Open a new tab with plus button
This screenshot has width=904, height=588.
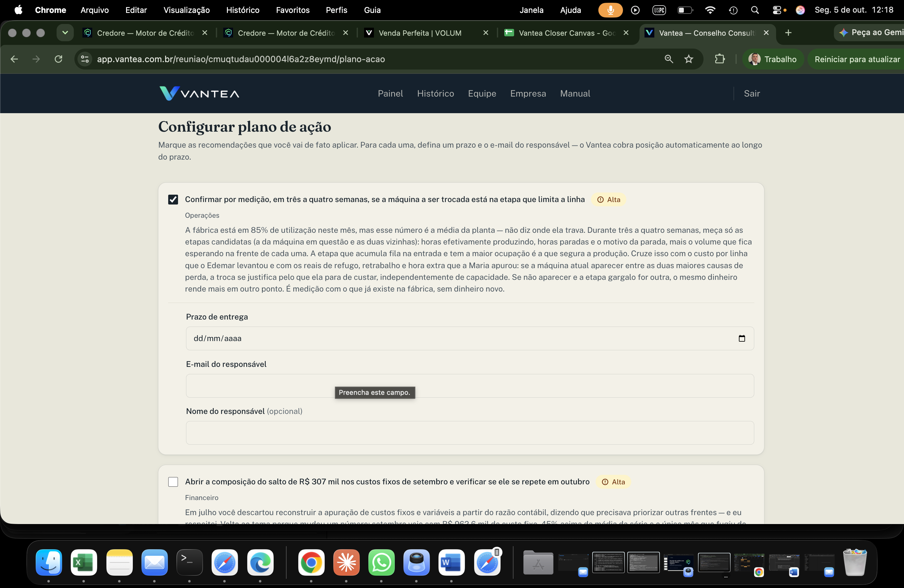click(788, 33)
